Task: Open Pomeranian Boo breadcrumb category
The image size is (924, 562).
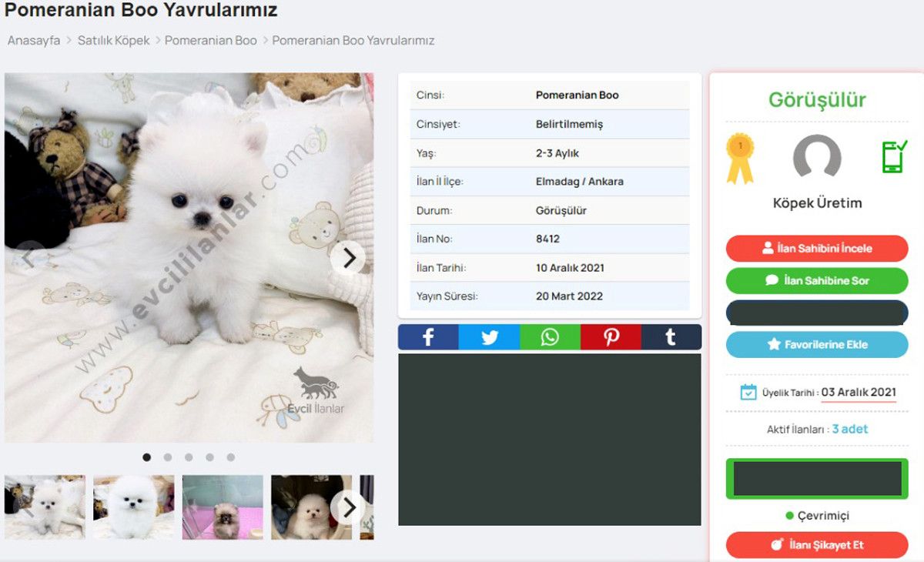Action: click(x=211, y=40)
